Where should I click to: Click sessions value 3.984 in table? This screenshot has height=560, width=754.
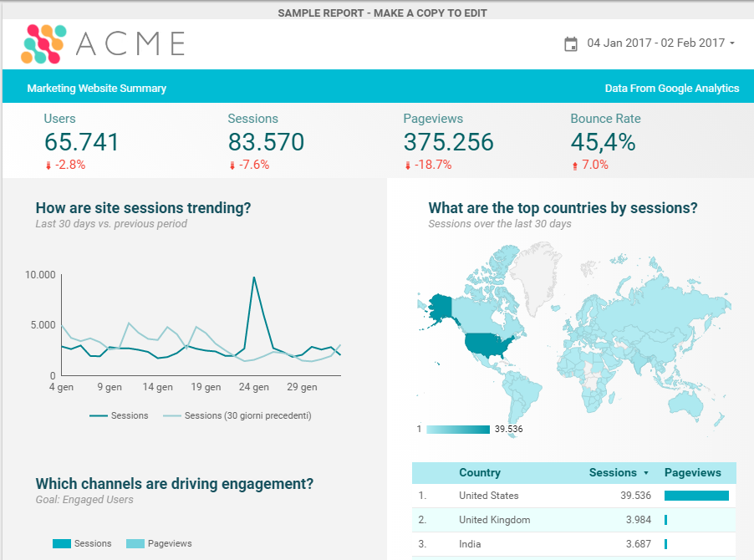(x=638, y=520)
